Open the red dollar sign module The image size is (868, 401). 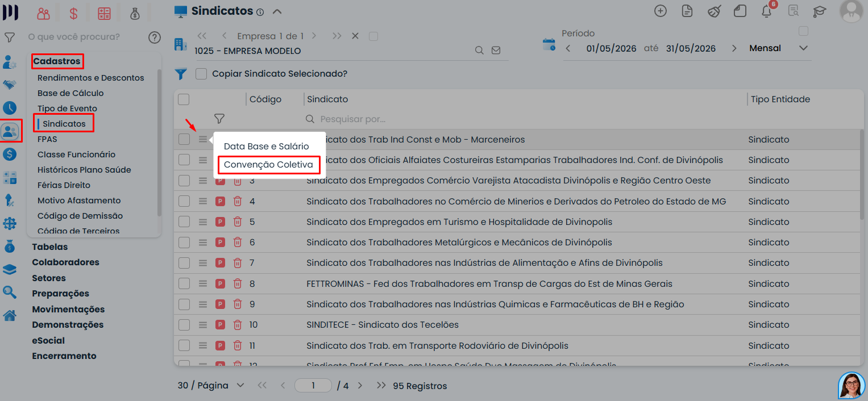click(x=73, y=12)
